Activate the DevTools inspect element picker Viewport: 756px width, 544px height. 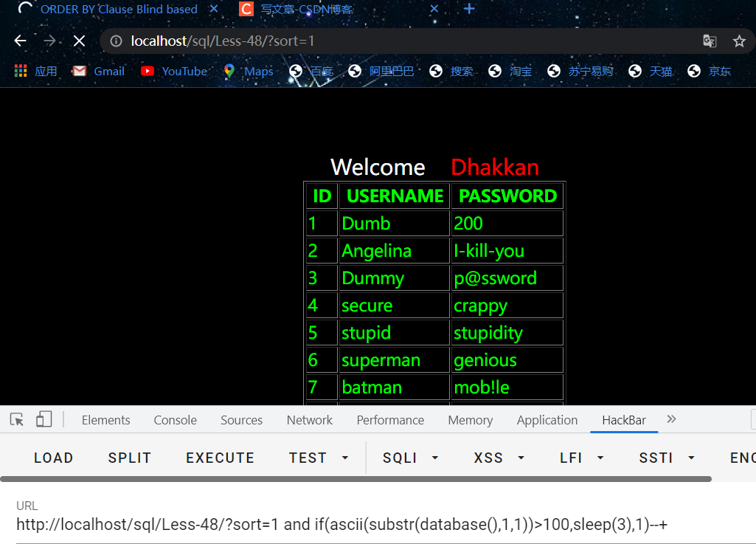coord(17,419)
